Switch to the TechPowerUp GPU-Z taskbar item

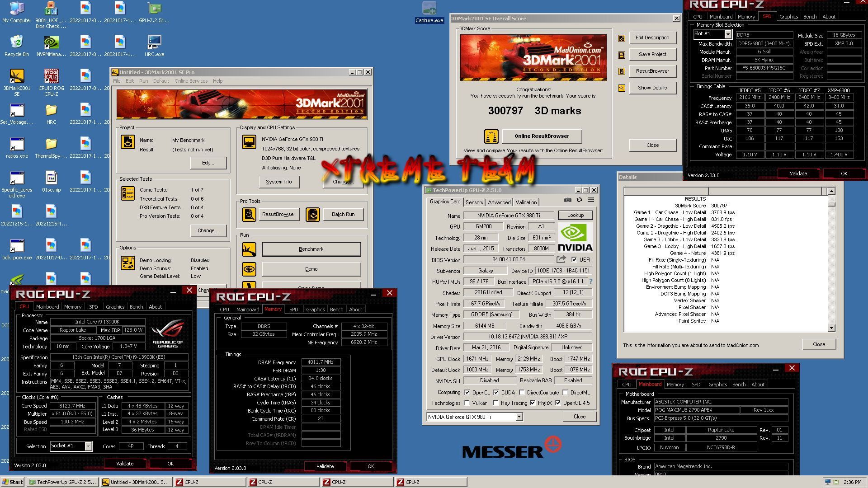point(63,482)
